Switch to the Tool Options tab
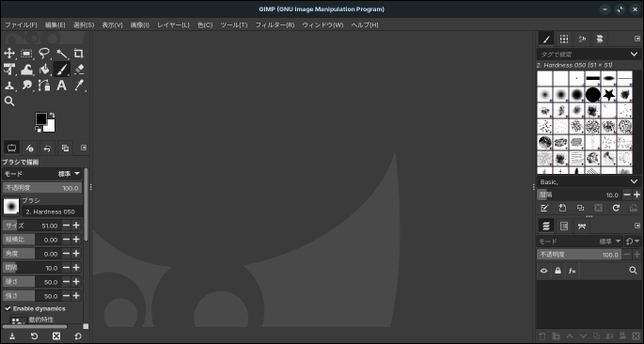This screenshot has height=344, width=644. point(11,148)
